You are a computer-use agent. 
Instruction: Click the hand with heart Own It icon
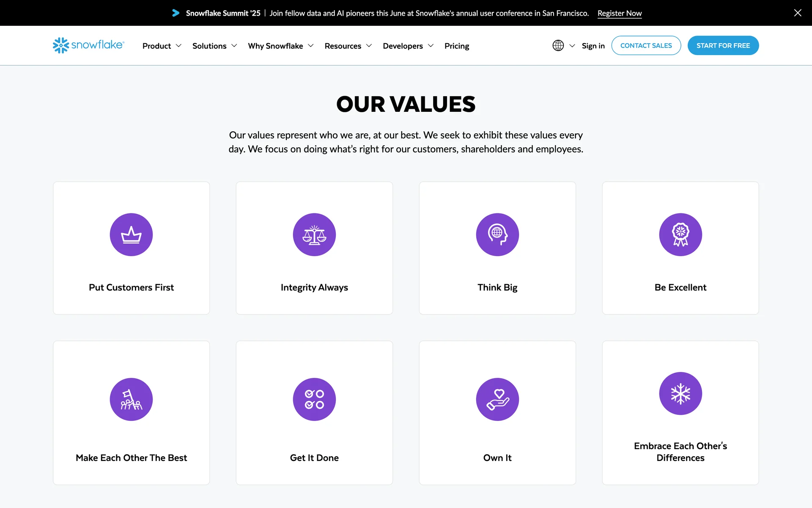click(497, 399)
